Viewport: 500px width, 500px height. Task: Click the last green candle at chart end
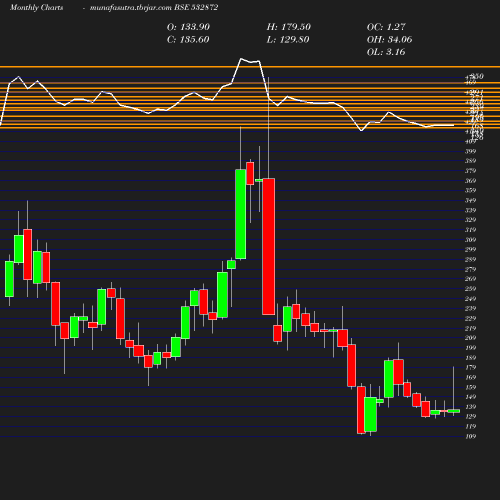pos(454,411)
